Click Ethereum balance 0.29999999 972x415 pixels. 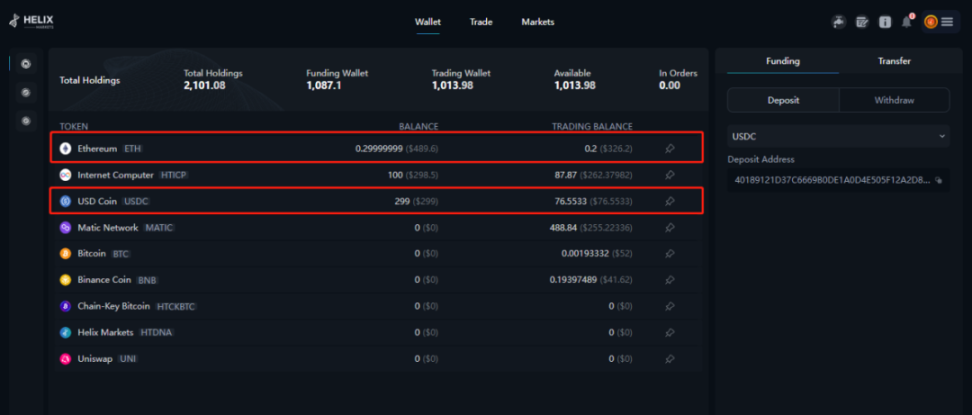click(379, 149)
